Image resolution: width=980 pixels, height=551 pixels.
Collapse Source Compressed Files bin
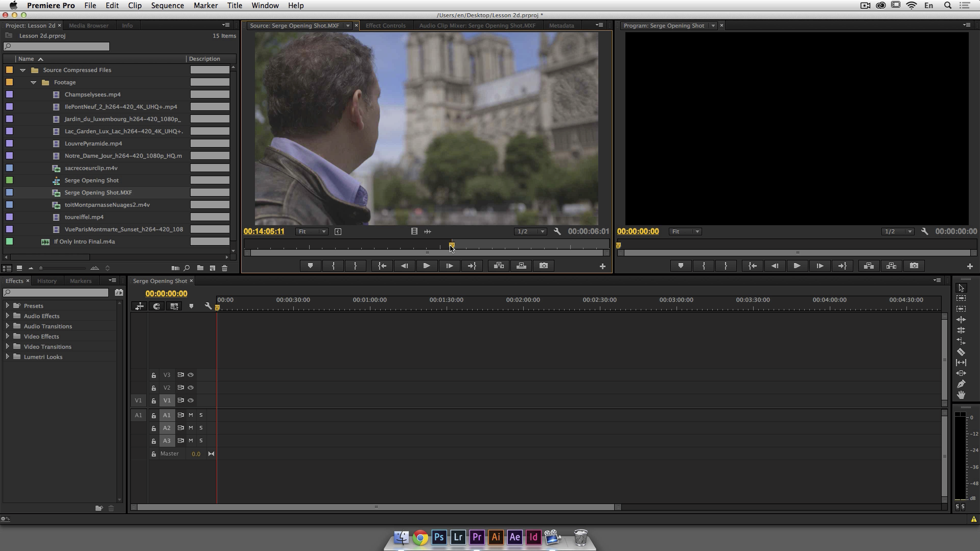coord(22,70)
